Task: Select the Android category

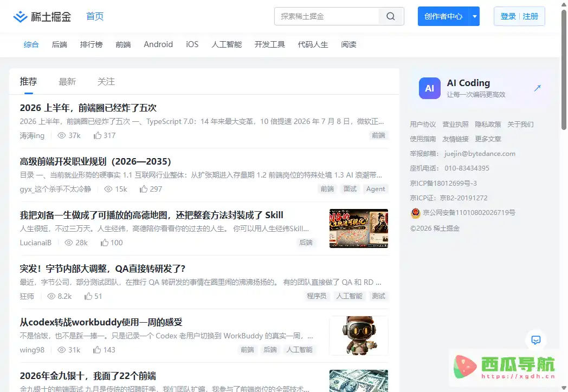Action: point(158,44)
